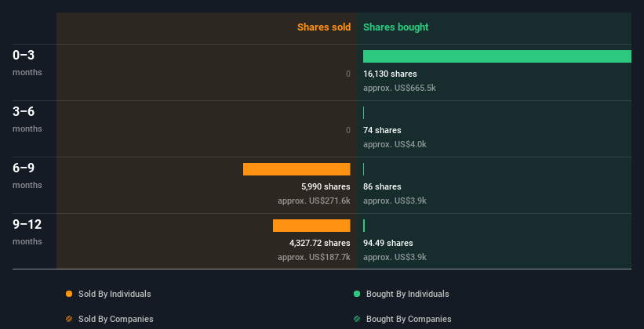Click the 16,130 shares value

(x=390, y=74)
